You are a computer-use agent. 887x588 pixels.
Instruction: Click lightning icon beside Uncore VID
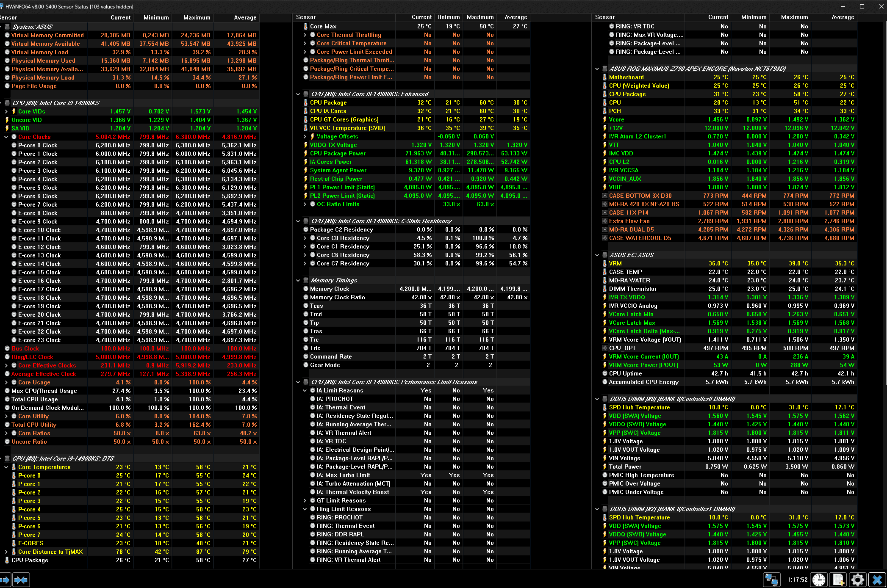7,120
